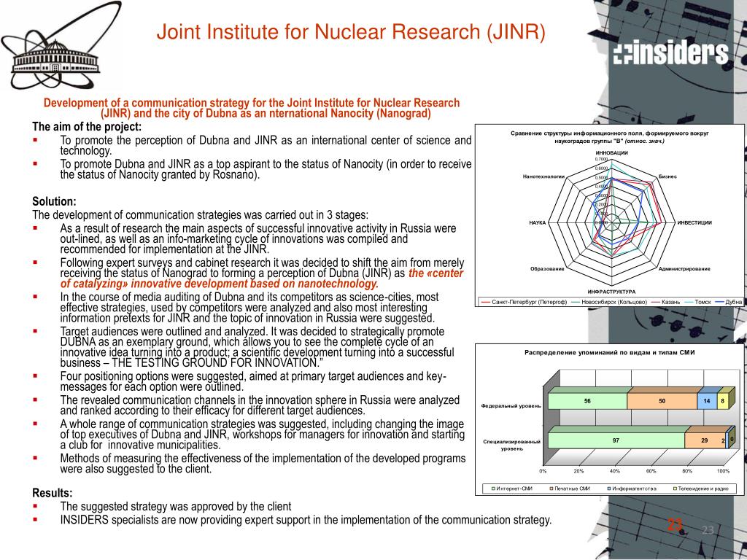
Task: Click the blue bar segment valued 14
Action: (x=707, y=401)
